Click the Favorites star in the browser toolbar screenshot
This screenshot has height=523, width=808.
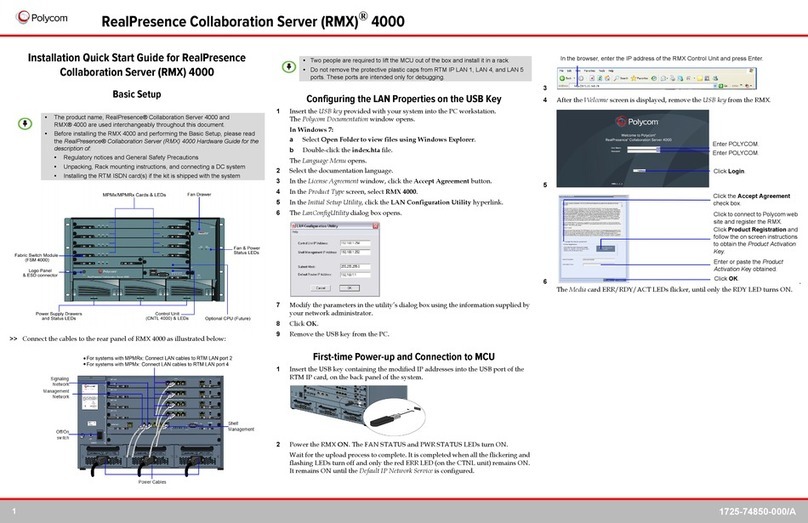(639, 78)
